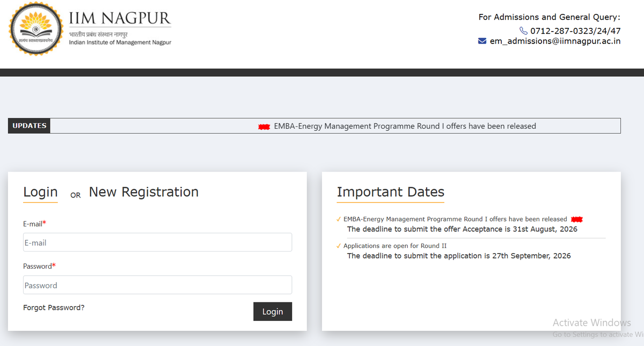
Task: Click the em_admissions@iimnagpur.ac.in email address
Action: [555, 41]
